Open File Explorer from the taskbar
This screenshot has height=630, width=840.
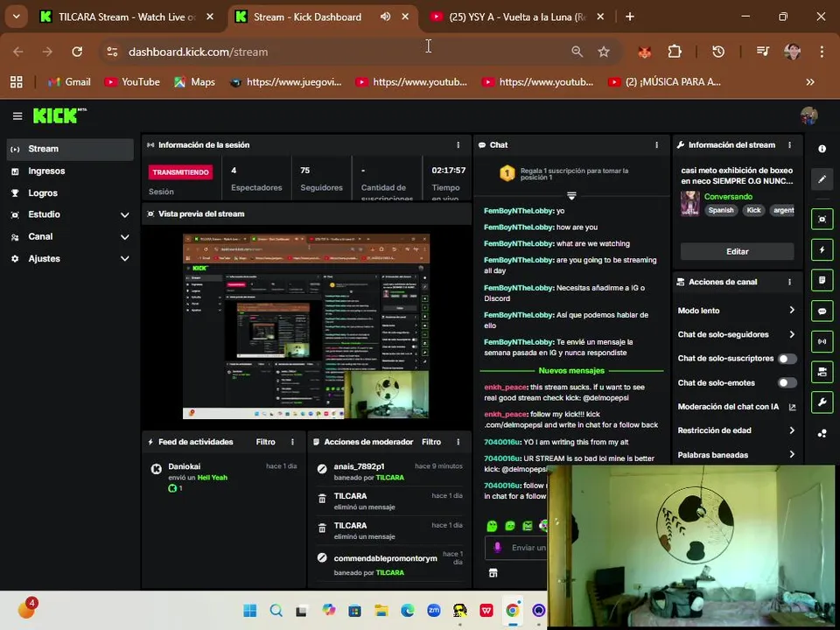pos(381,610)
